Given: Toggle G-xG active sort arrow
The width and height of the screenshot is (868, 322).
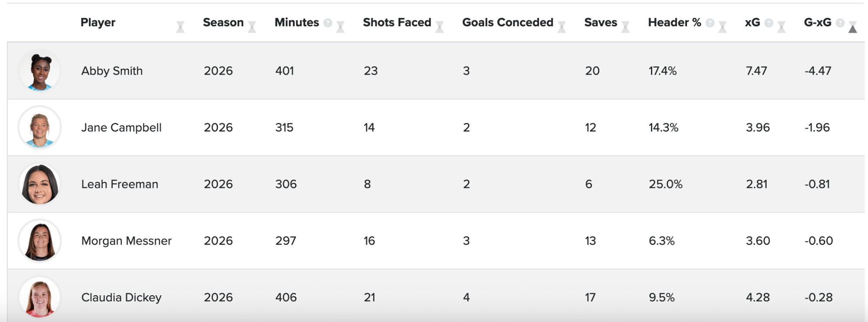Looking at the screenshot, I should point(852,27).
